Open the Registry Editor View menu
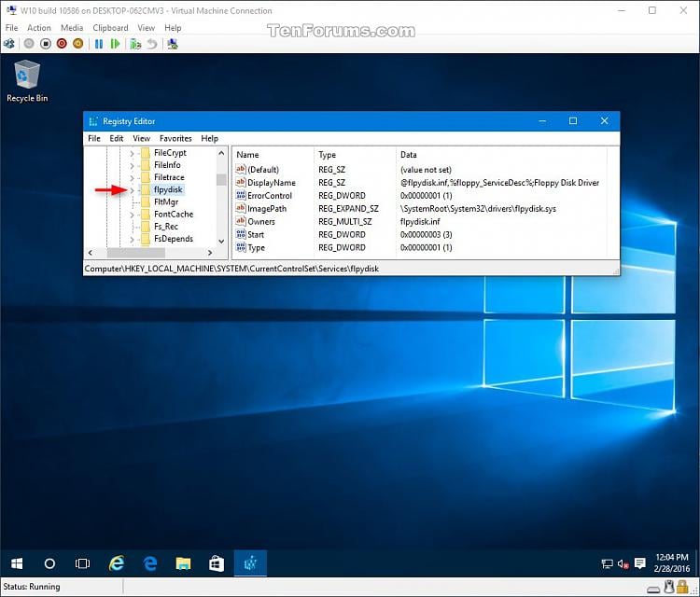700x597 pixels. click(x=142, y=138)
